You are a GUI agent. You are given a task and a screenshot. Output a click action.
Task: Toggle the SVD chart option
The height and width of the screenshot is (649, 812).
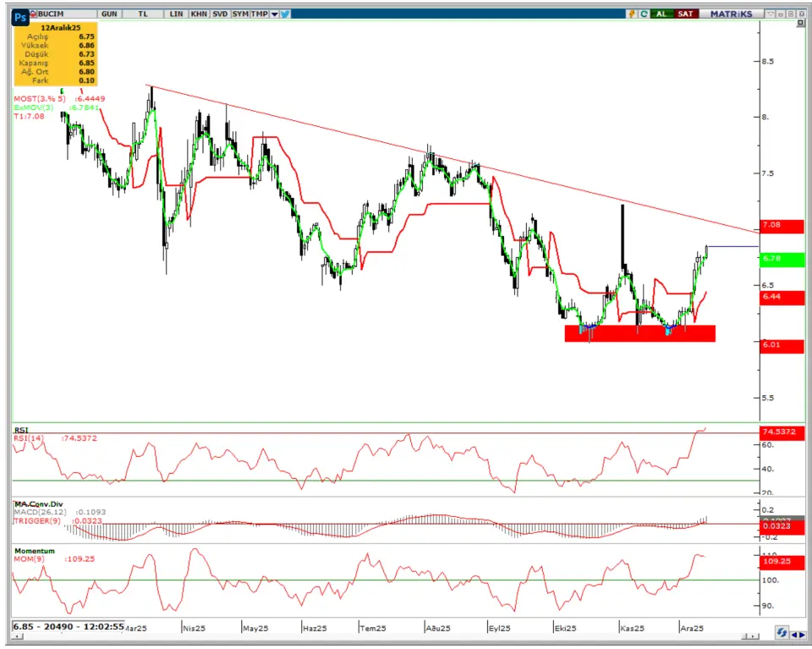click(x=220, y=14)
